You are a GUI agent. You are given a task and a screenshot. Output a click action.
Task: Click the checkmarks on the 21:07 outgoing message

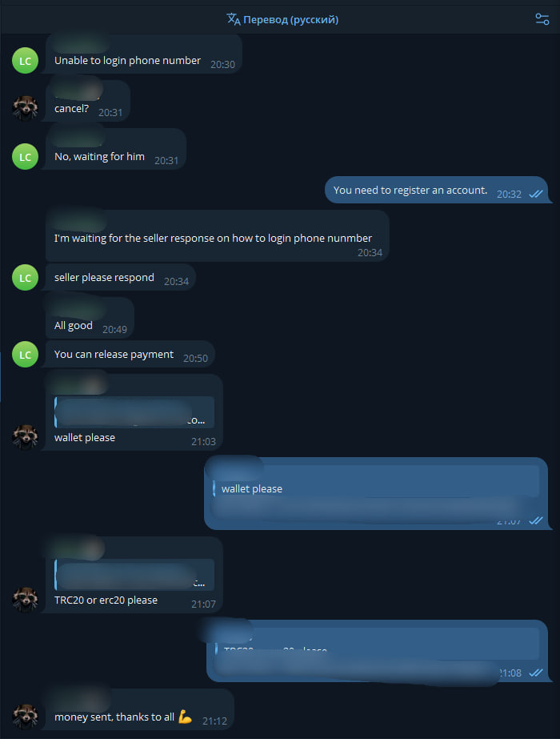click(x=536, y=520)
